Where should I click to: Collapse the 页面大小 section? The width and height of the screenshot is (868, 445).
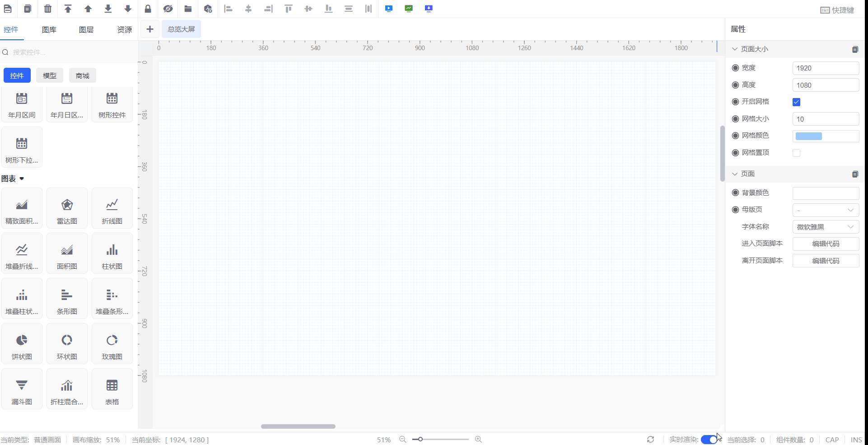(x=735, y=49)
